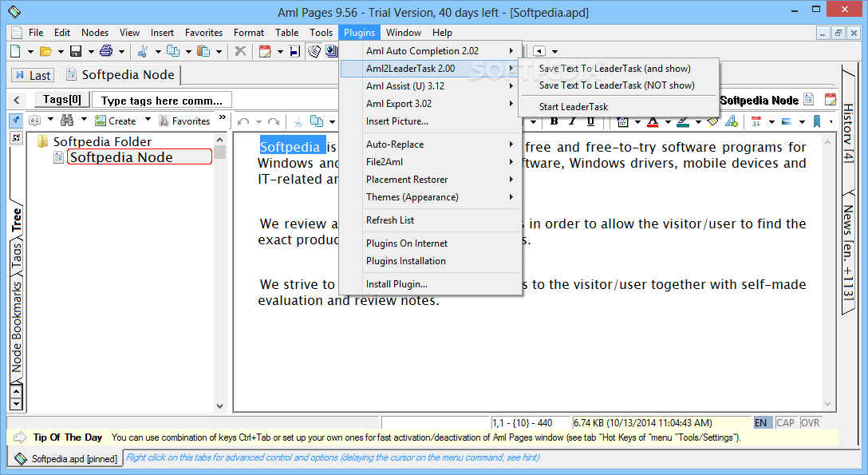Click the calendar notepad icon in main toolbar
868x475 pixels.
pyautogui.click(x=265, y=51)
